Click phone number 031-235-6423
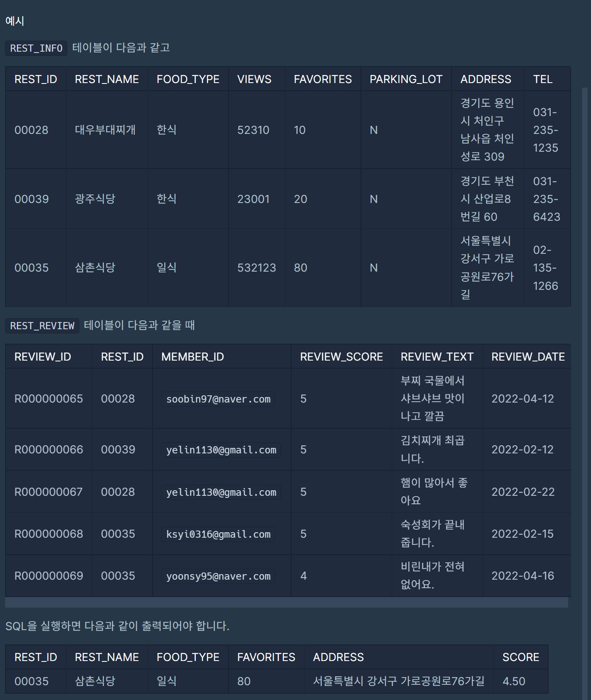The image size is (591, 700). point(546,199)
